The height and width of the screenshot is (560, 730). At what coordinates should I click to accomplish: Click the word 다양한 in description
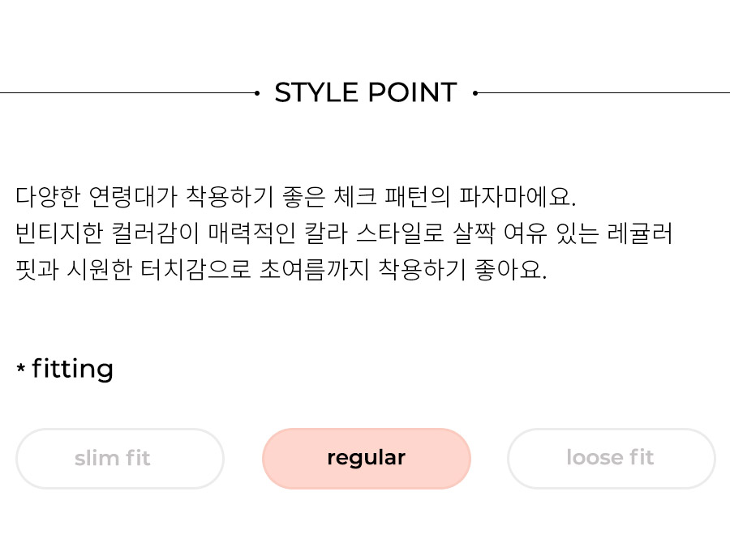(48, 197)
